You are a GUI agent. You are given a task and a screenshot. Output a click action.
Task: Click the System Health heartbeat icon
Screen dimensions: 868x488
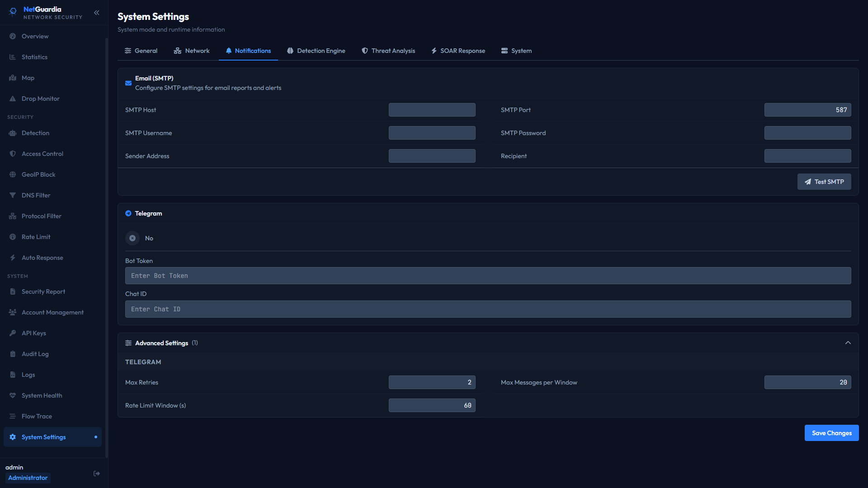tap(13, 395)
